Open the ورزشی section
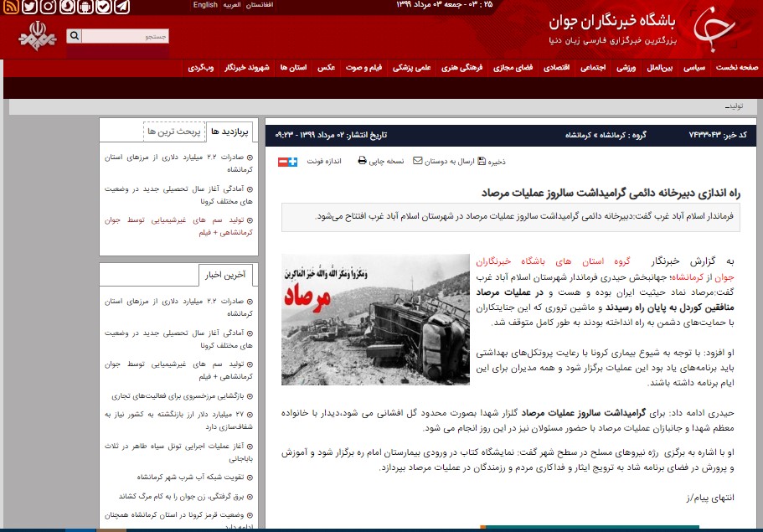The image size is (763, 532). point(626,68)
